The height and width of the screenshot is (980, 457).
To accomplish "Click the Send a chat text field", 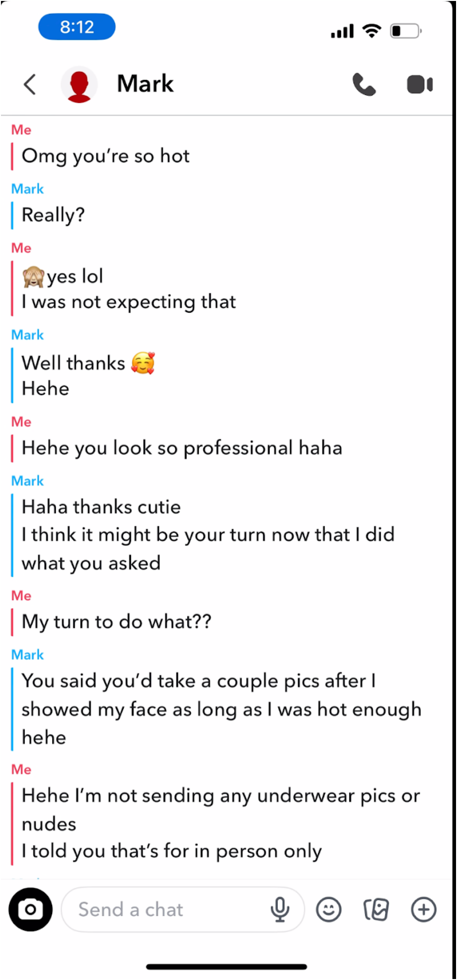I will pos(163,909).
